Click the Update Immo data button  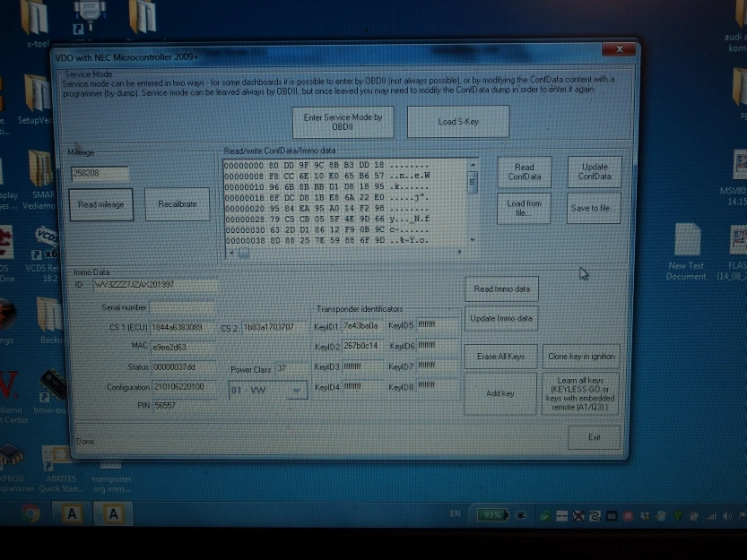(x=501, y=318)
